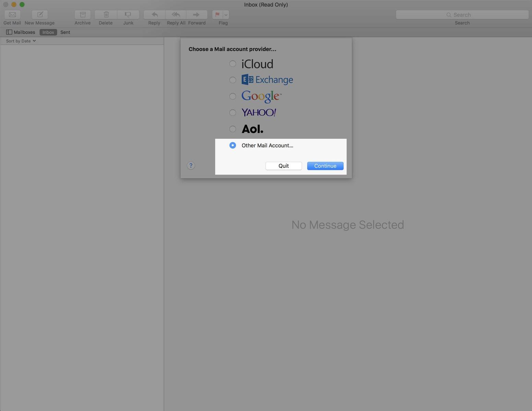
Task: Select the Yahoo radio button
Action: click(x=232, y=113)
